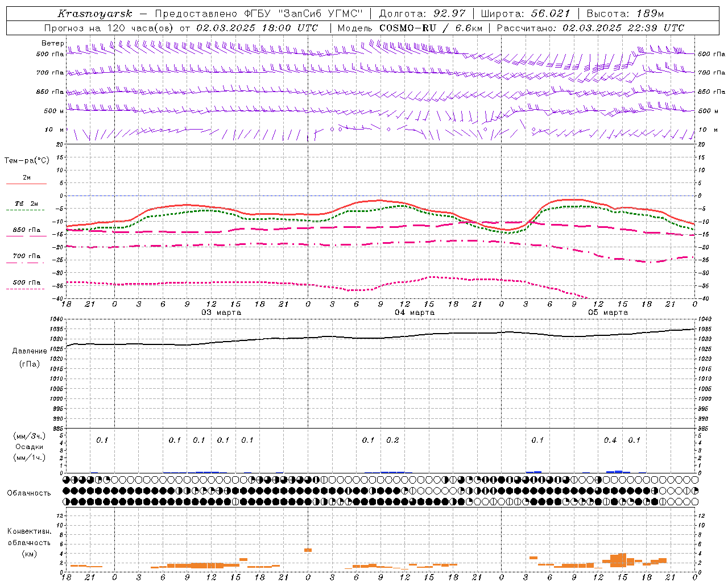The height and width of the screenshot is (582, 728).
Task: Click the orange convective bar at 0h on 04 марта
Action: coord(308,550)
